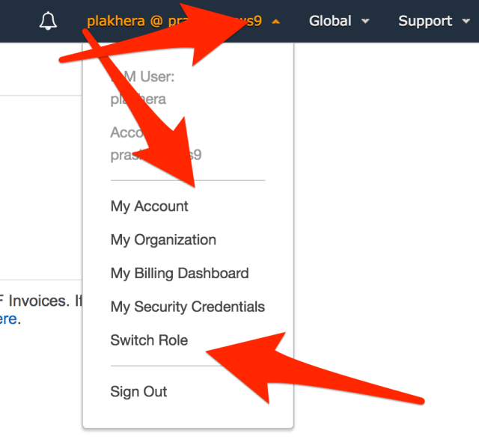Sign Out of the console
Viewport: 479px width, 448px height.
(138, 392)
